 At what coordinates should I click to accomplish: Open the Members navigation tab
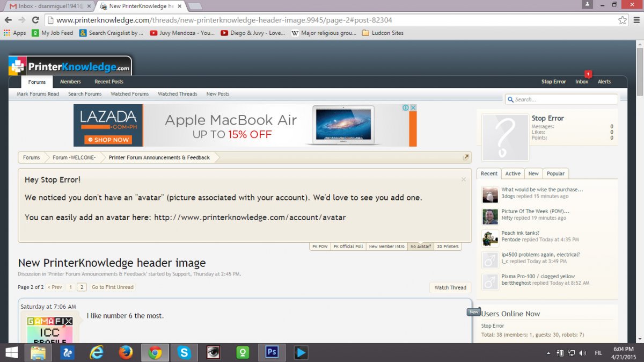pyautogui.click(x=70, y=82)
